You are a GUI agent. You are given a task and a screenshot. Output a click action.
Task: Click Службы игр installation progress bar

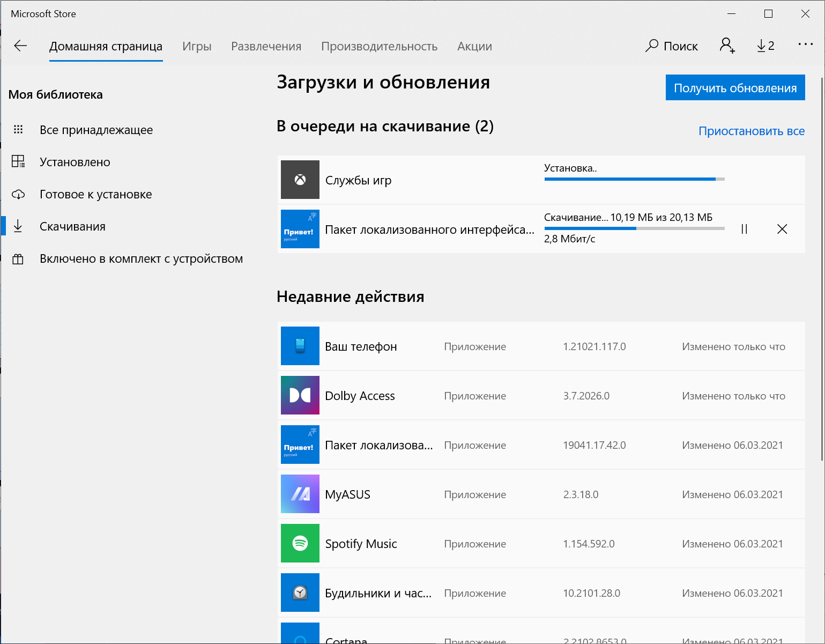point(635,179)
